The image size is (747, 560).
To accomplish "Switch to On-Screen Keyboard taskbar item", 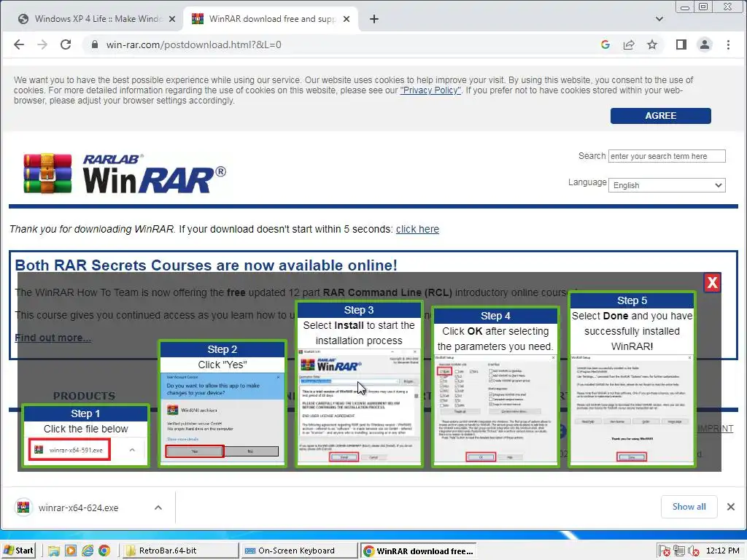I will [x=298, y=551].
